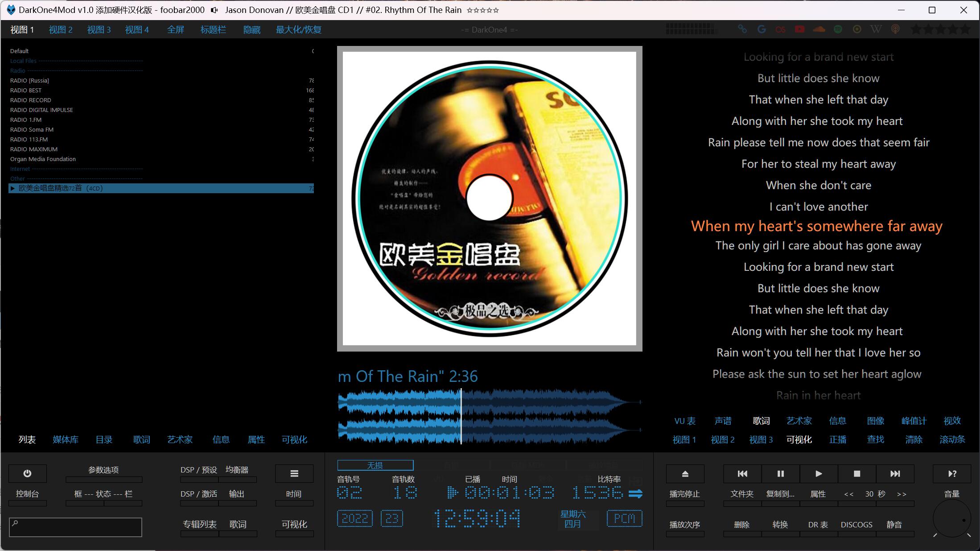
Task: Open 媒体库 tab in left panel
Action: [66, 439]
